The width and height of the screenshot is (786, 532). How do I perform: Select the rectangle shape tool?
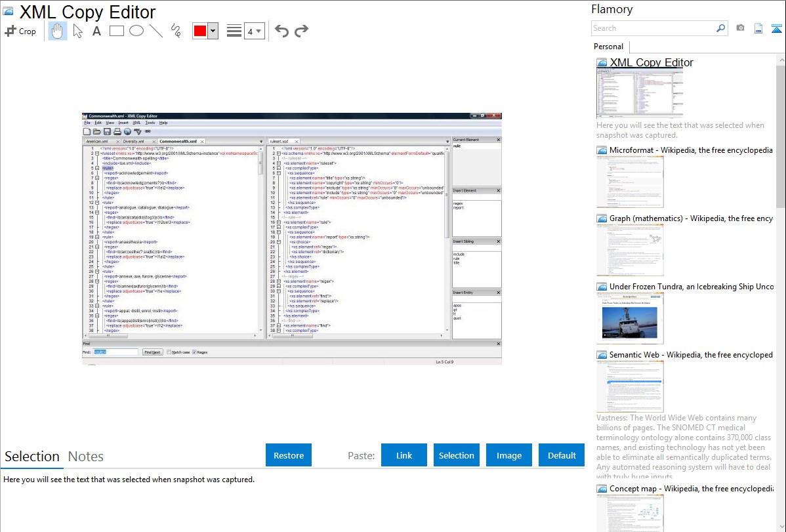[x=116, y=31]
